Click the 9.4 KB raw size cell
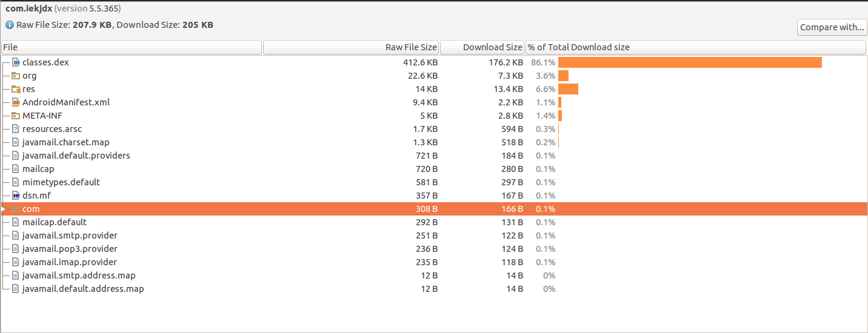Viewport: 868px width, 333px height. 426,102
